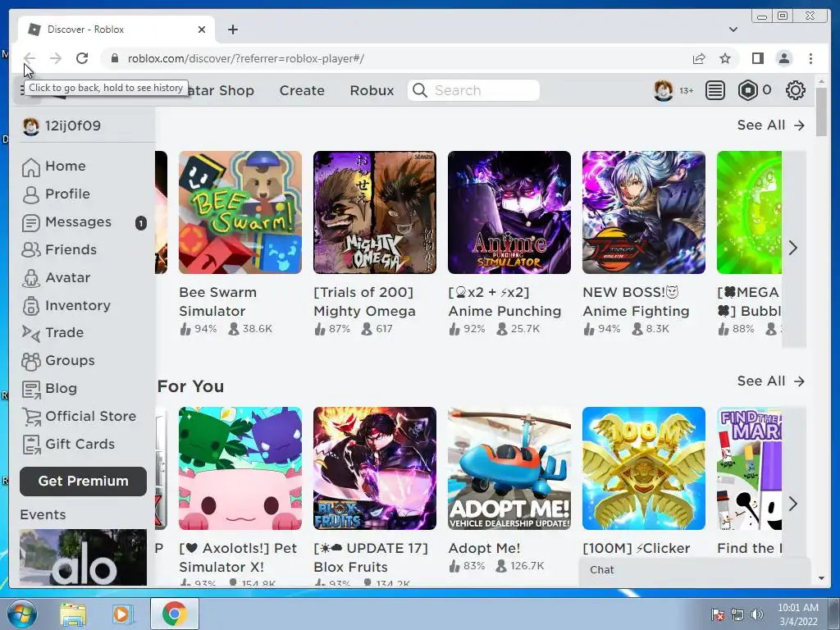
Task: Click the Chrome taskbar icon
Action: click(175, 614)
